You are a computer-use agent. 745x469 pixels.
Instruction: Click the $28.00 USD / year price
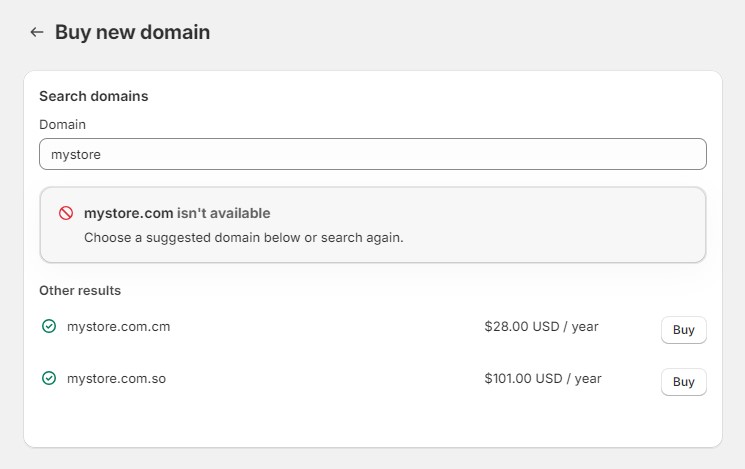tap(541, 326)
